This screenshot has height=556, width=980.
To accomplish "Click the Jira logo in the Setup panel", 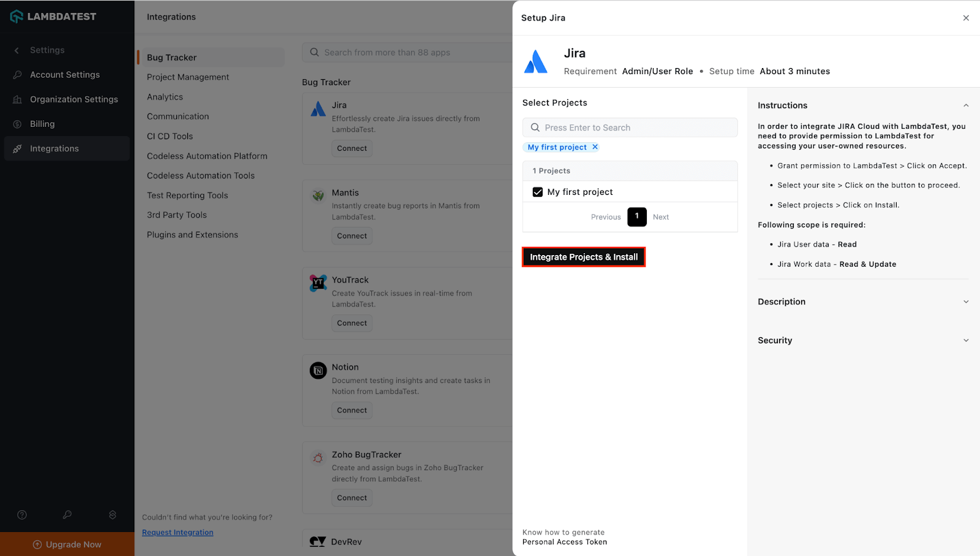I will [x=536, y=61].
